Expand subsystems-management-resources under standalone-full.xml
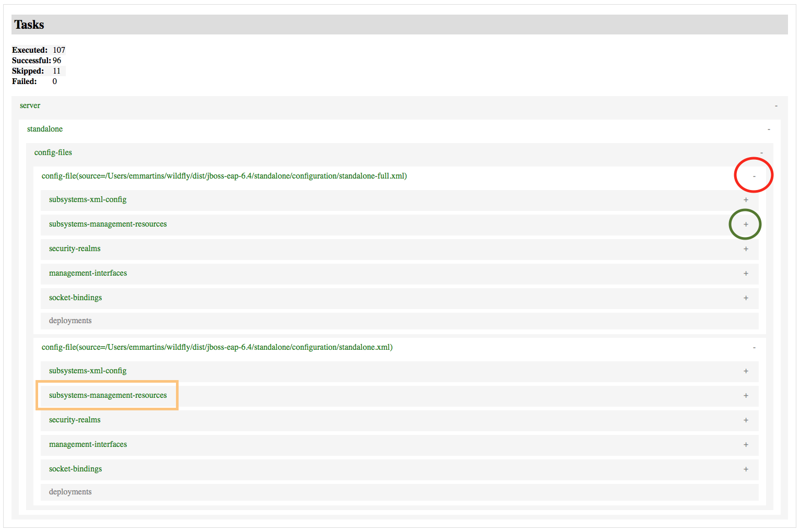Viewport: 800px width, 532px height. (x=746, y=224)
